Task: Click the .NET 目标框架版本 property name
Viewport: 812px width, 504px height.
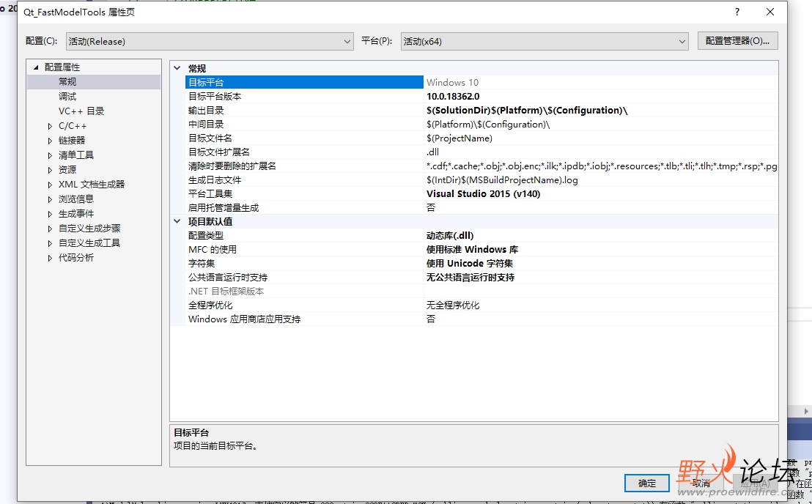Action: pyautogui.click(x=226, y=292)
